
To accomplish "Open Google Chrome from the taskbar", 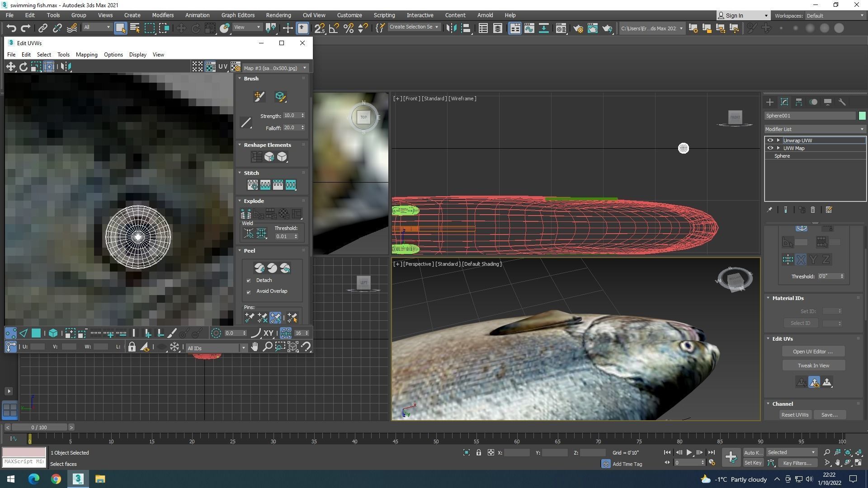I will tap(56, 479).
